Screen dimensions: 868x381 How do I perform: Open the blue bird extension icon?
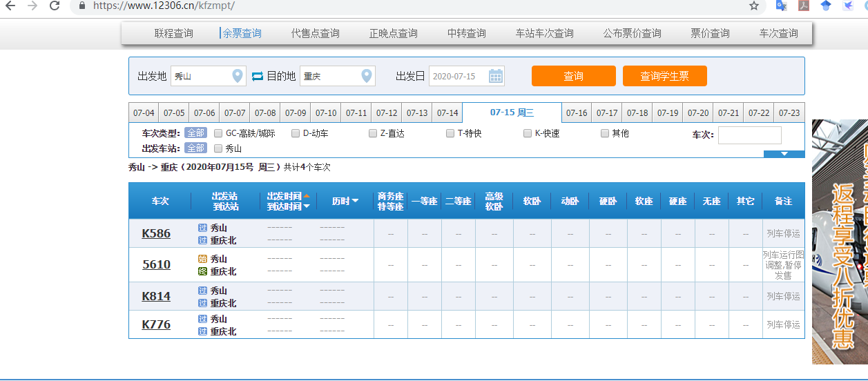(848, 6)
